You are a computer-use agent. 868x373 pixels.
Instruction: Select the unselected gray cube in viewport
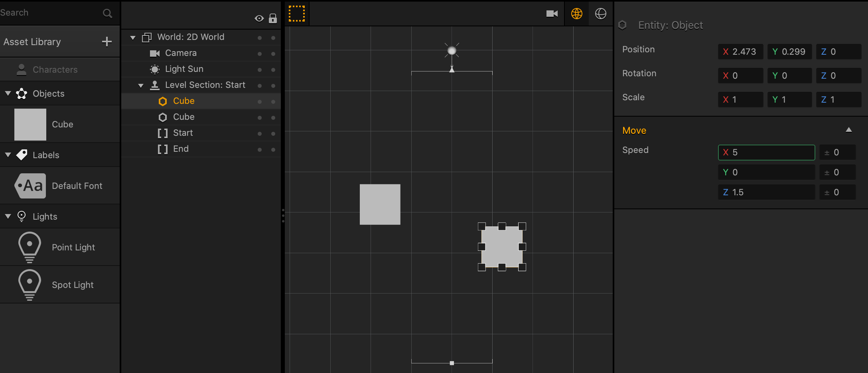[380, 204]
